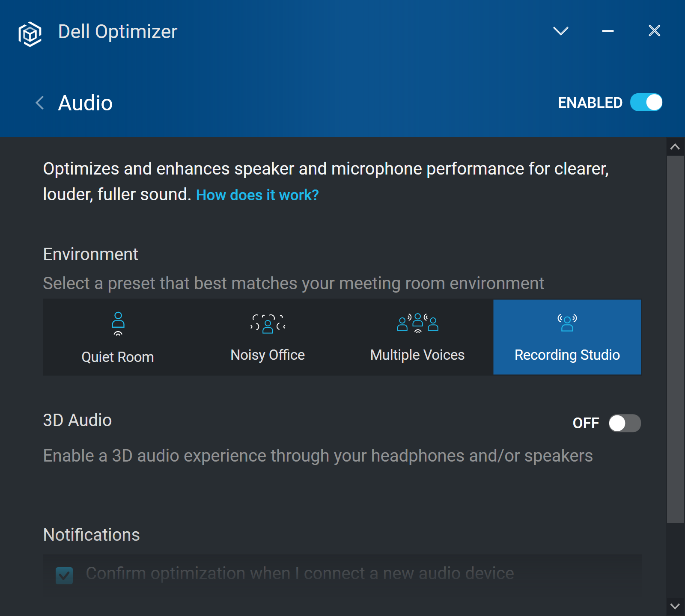
Task: Minimize the Dell Optimizer window
Action: tap(608, 31)
